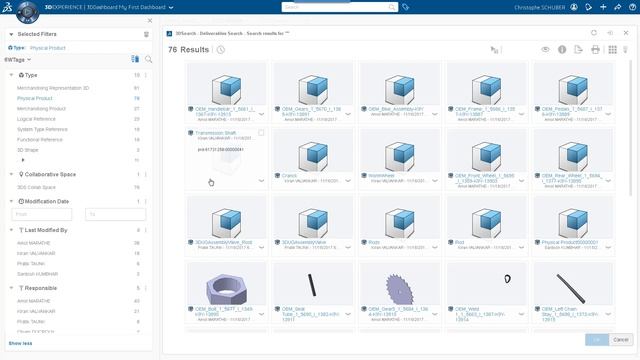The height and width of the screenshot is (360, 640).
Task: Expand more Type values with small arrow
Action: 23,160
